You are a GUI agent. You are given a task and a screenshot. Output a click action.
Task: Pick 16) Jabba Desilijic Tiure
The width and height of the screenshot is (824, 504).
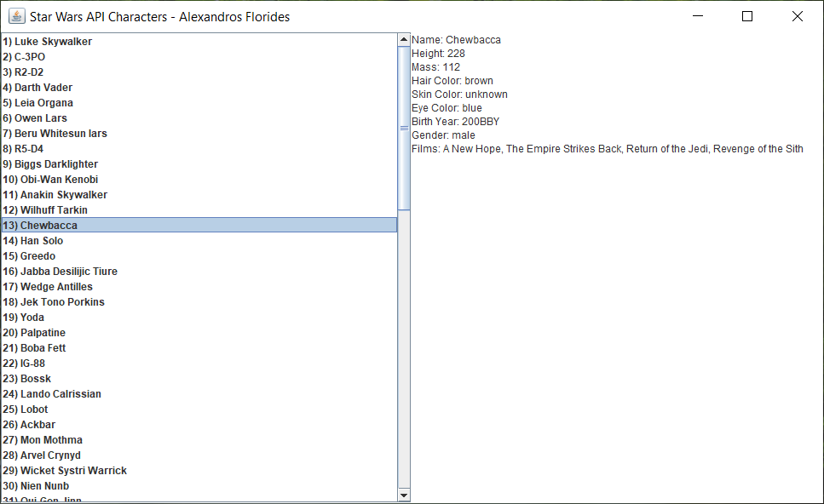click(x=199, y=272)
